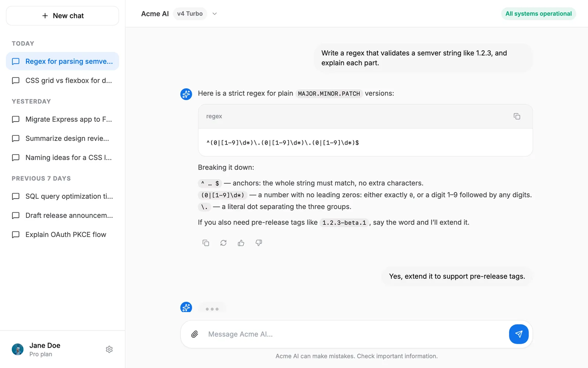The image size is (588, 368).
Task: Click the 'regex' code block language label
Action: [214, 116]
